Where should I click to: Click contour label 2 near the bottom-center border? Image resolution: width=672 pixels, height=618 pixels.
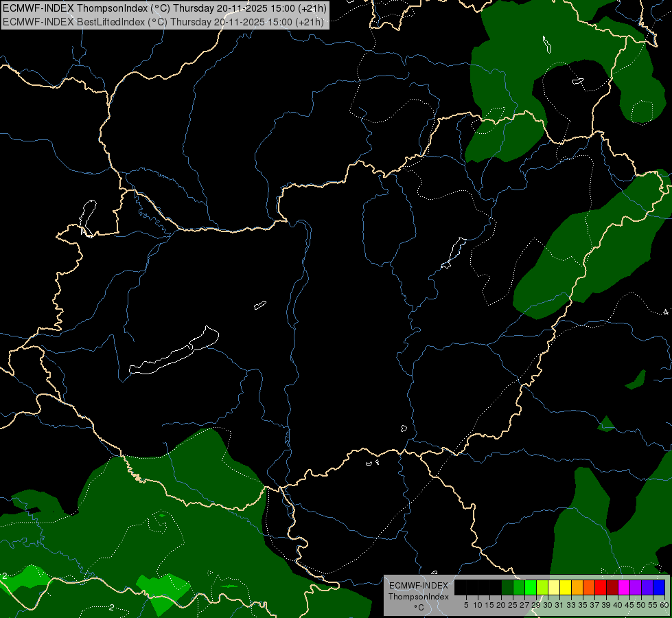pos(111,607)
